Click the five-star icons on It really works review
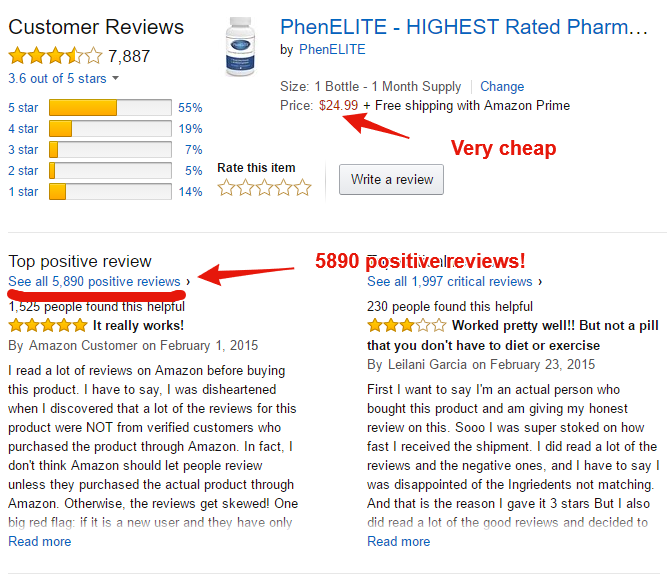The image size is (667, 575). coord(48,325)
